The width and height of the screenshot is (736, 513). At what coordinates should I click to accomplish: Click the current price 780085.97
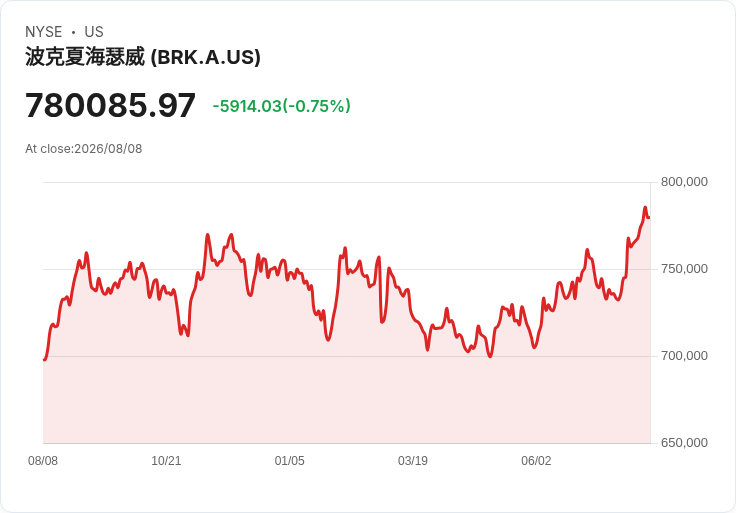110,105
